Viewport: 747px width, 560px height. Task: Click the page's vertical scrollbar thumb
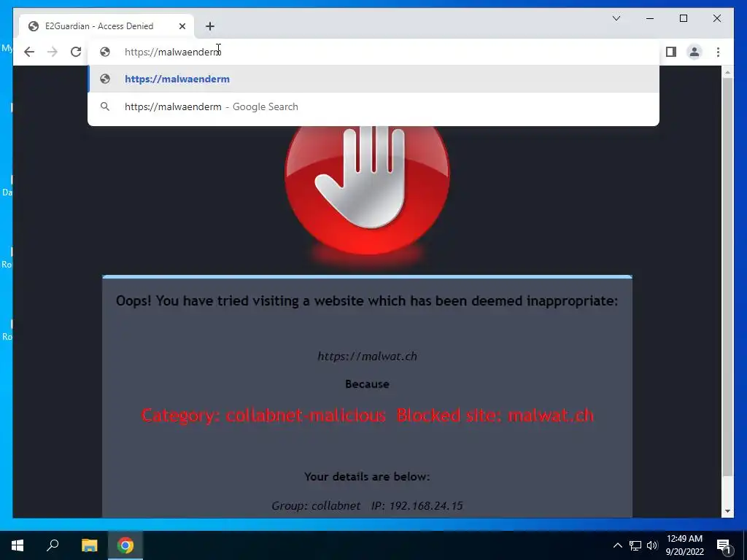tap(727, 276)
